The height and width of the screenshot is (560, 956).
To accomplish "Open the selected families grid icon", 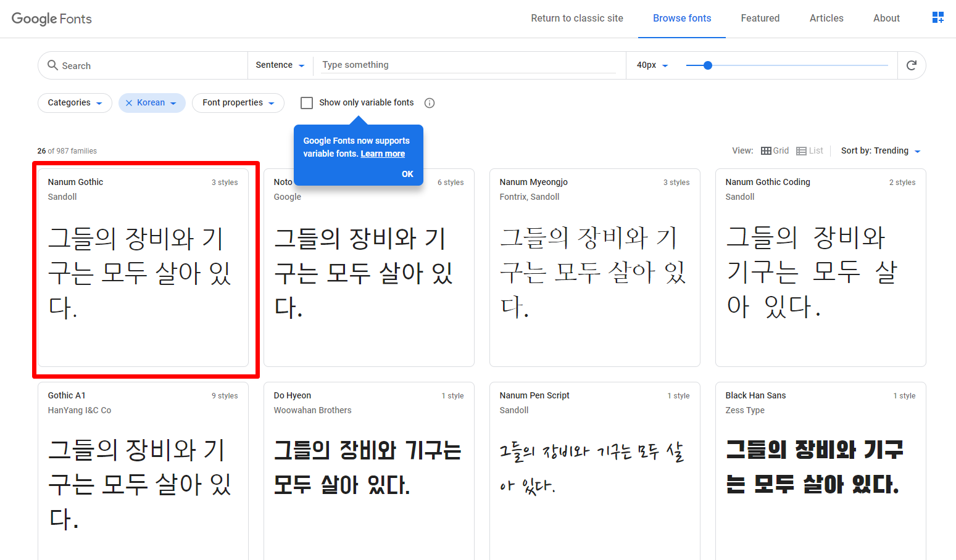I will pyautogui.click(x=937, y=18).
